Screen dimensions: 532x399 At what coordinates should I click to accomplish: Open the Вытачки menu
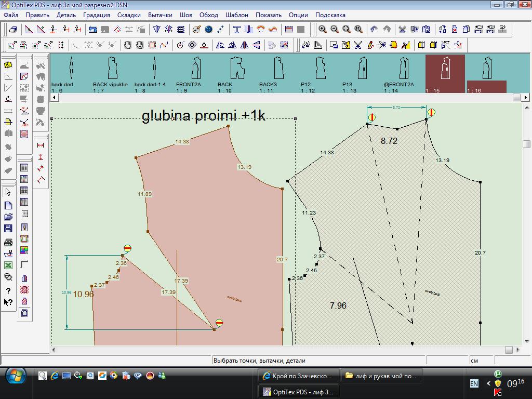(x=160, y=15)
